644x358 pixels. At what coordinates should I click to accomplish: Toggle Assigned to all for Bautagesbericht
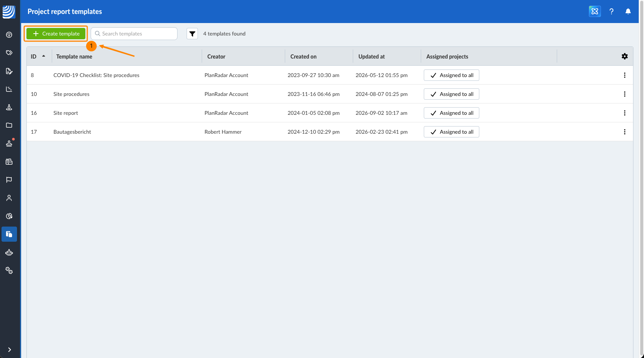(x=451, y=132)
